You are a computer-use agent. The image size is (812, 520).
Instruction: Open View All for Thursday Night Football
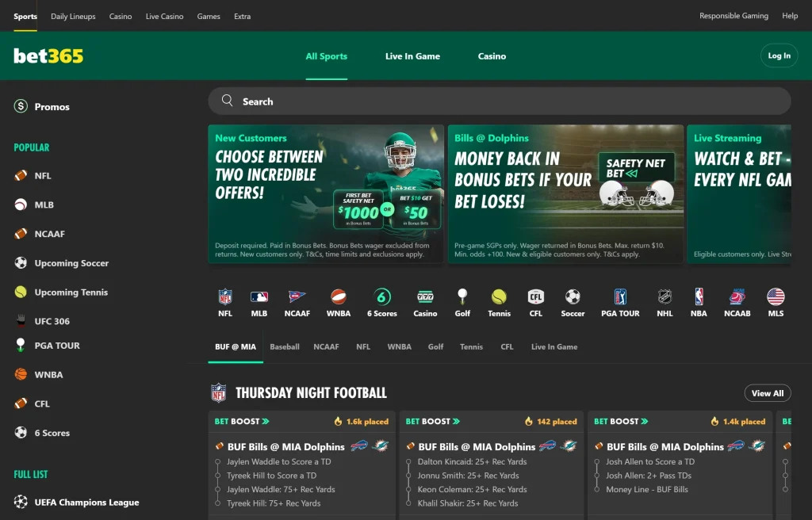tap(767, 392)
